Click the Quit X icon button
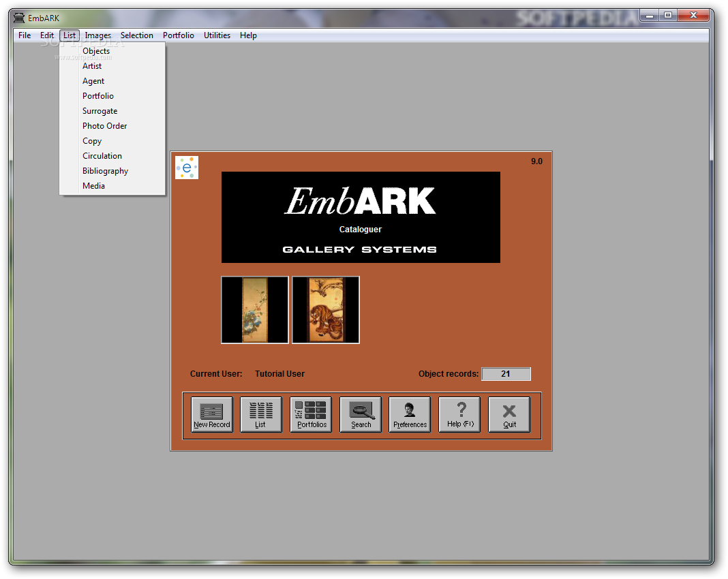The image size is (728, 579). (x=509, y=414)
